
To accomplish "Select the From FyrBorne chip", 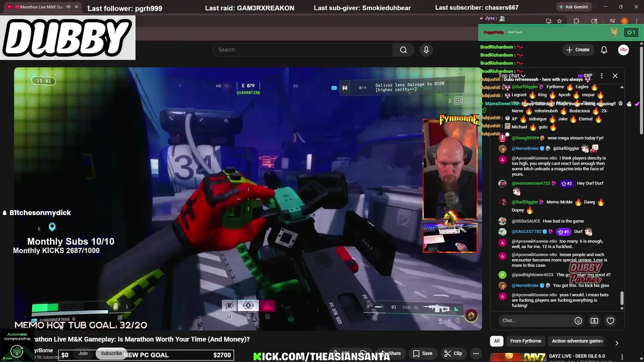I will pyautogui.click(x=526, y=341).
